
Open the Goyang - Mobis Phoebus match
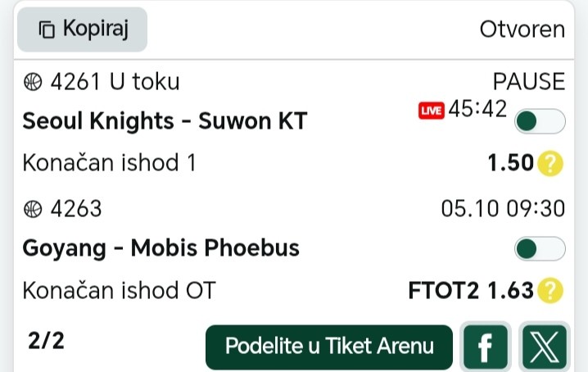(x=161, y=247)
